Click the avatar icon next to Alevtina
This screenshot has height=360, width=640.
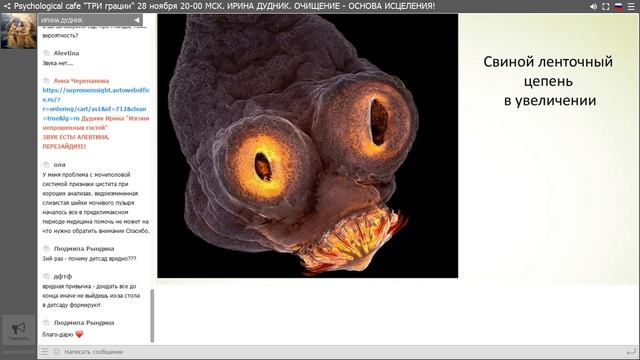47,53
